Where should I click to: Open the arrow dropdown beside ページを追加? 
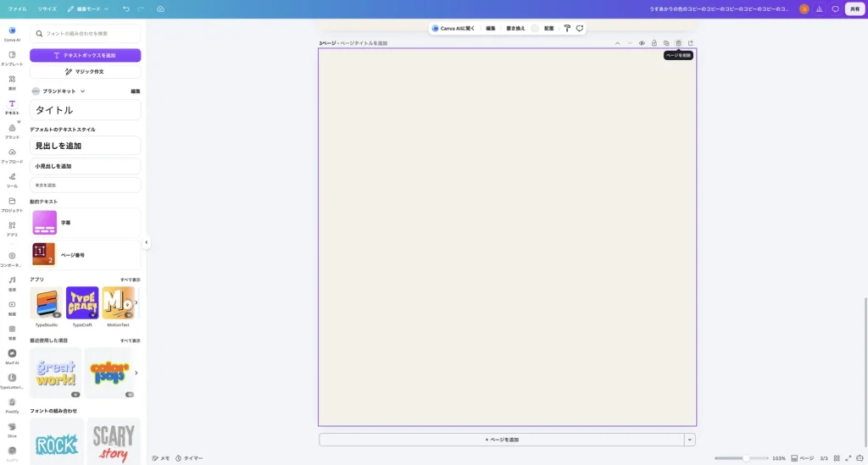[x=690, y=440]
